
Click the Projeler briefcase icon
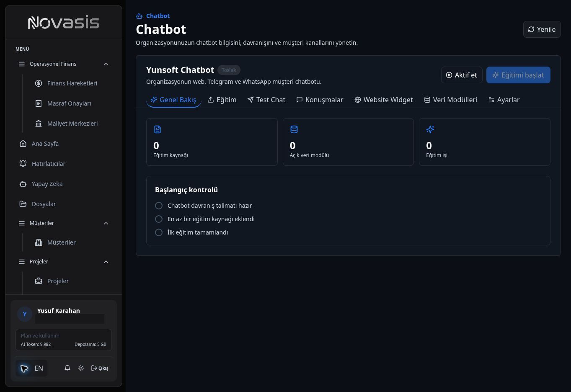click(39, 281)
